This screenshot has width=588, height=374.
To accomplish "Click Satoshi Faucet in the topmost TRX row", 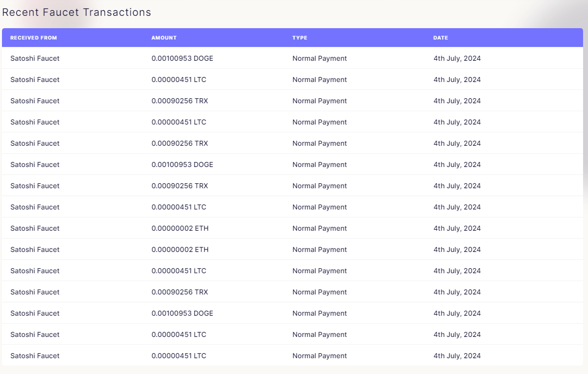I will pyautogui.click(x=35, y=101).
